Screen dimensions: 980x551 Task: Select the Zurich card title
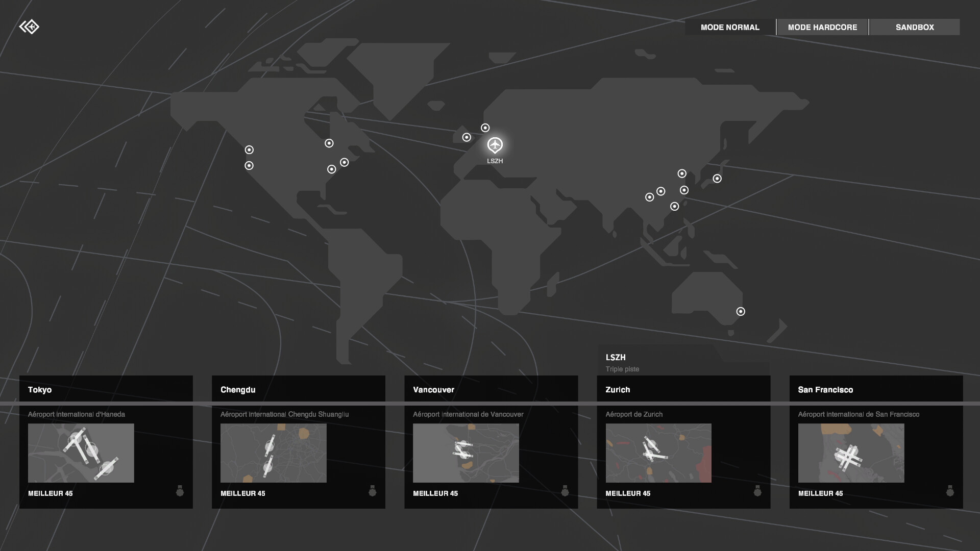click(618, 390)
